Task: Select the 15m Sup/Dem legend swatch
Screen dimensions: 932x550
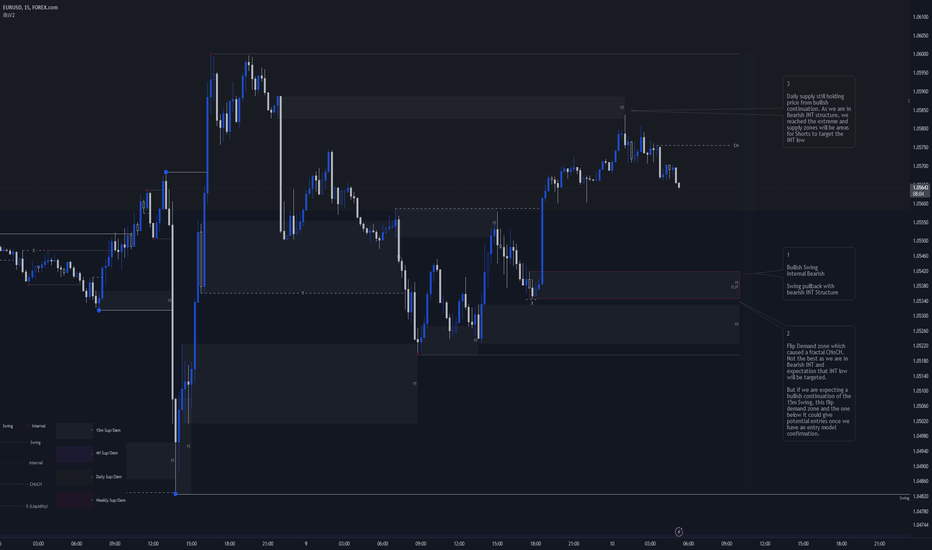Action: 74,430
